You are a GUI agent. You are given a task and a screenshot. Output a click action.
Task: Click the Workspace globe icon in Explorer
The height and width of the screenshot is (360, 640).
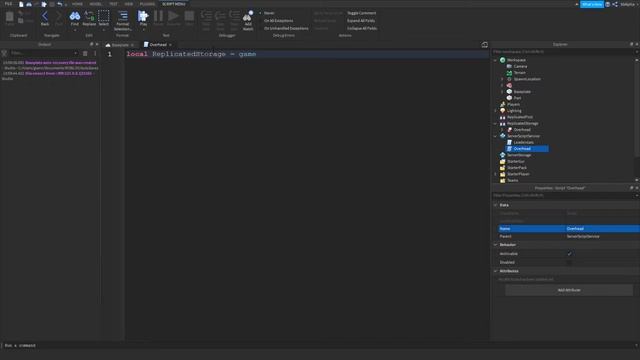[x=502, y=60]
